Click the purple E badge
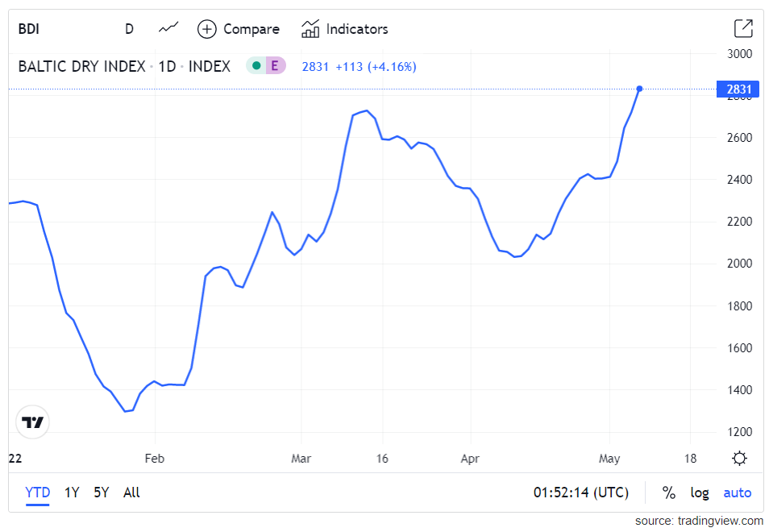 point(275,66)
